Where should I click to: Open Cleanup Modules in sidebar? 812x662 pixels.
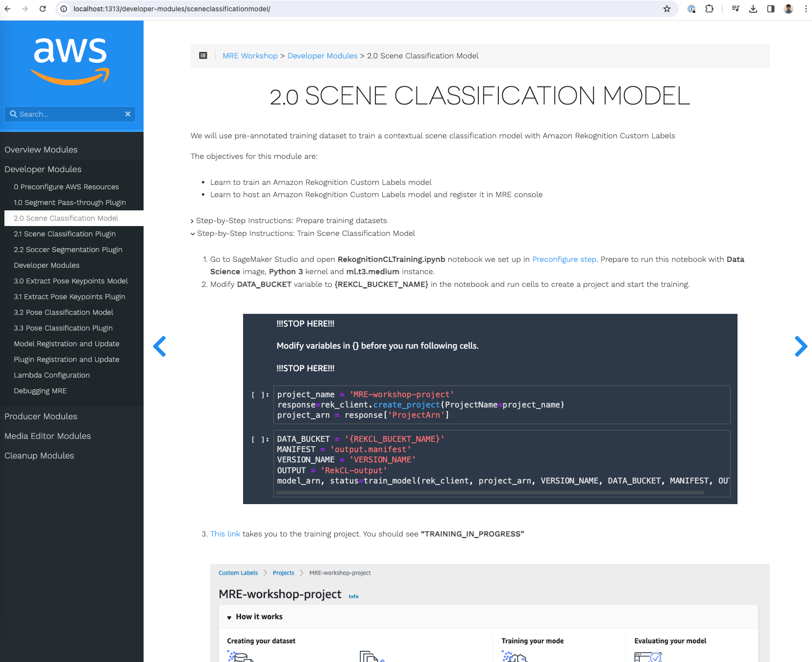click(39, 456)
